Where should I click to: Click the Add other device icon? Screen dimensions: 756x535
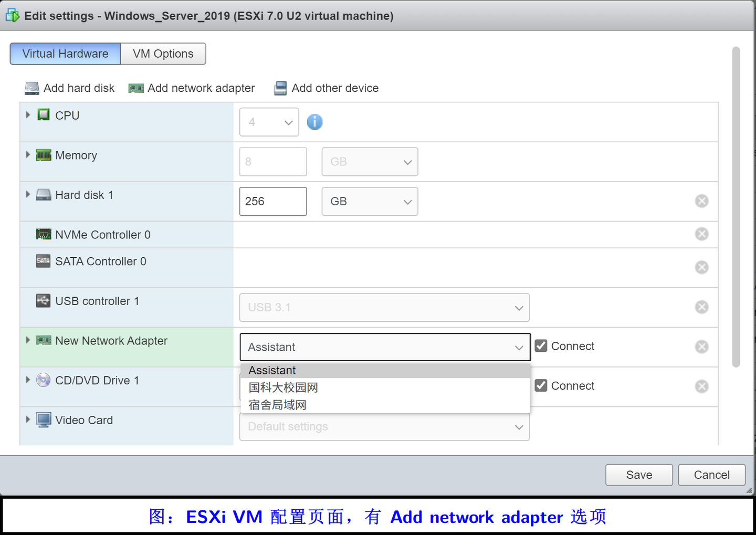pos(280,88)
